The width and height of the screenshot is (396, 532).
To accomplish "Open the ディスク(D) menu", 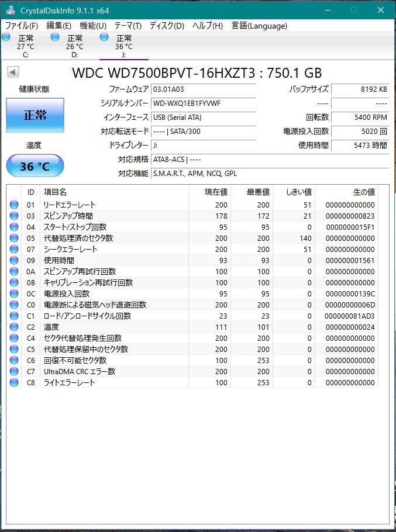I will [167, 26].
